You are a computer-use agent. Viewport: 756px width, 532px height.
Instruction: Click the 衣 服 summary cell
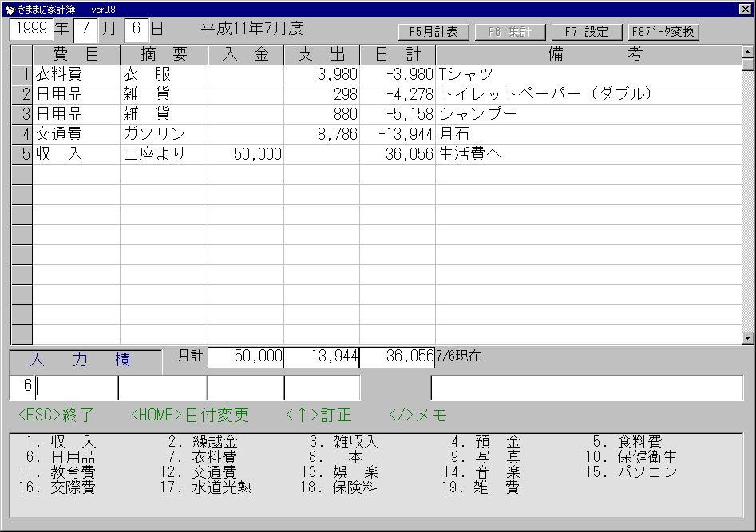click(x=164, y=75)
